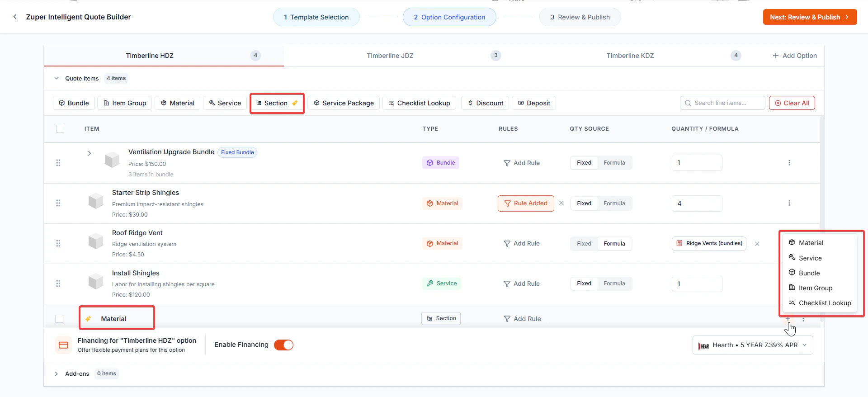Choose Item Group from the popup menu
The height and width of the screenshot is (397, 868).
[820, 288]
